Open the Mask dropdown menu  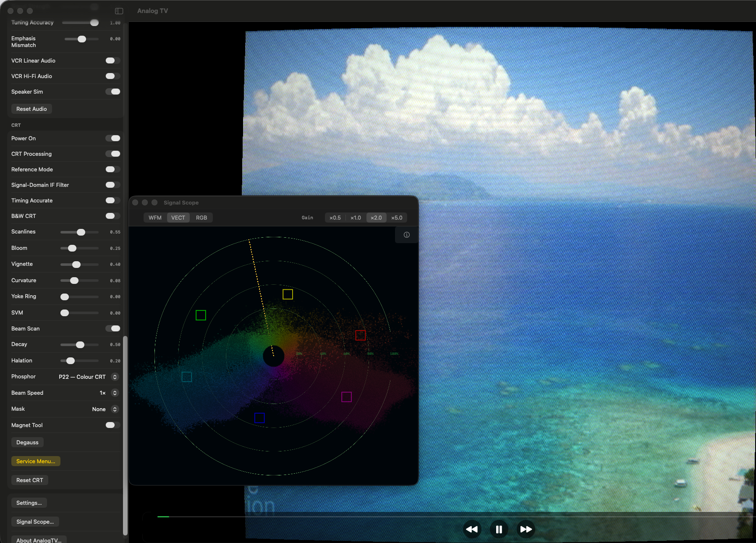pos(115,409)
